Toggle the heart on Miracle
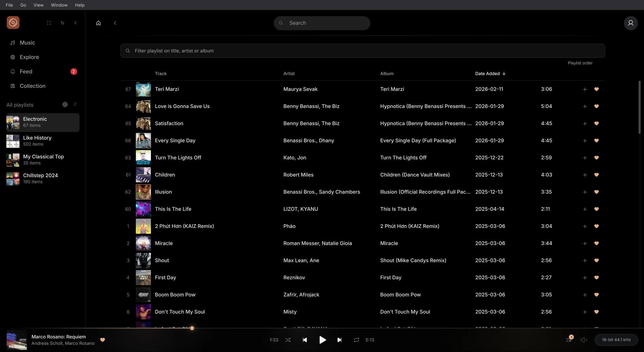 pyautogui.click(x=596, y=243)
